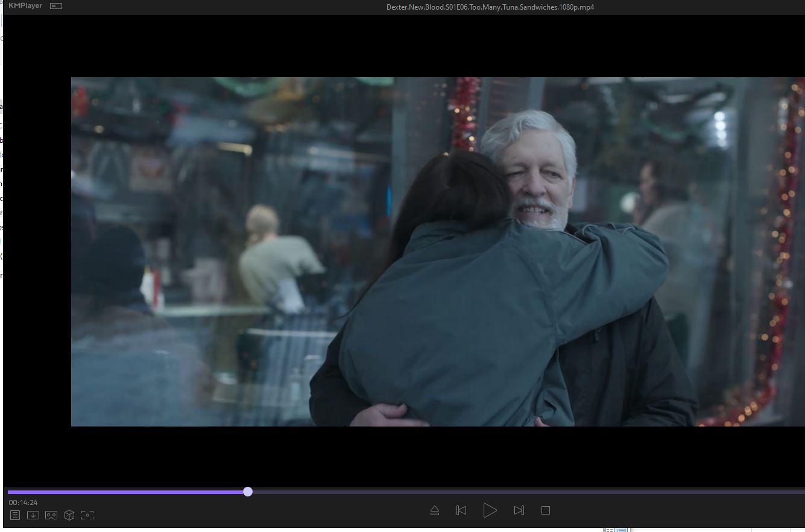This screenshot has width=805, height=532.
Task: Toggle the 00:14:24 elapsed time display
Action: (x=23, y=502)
